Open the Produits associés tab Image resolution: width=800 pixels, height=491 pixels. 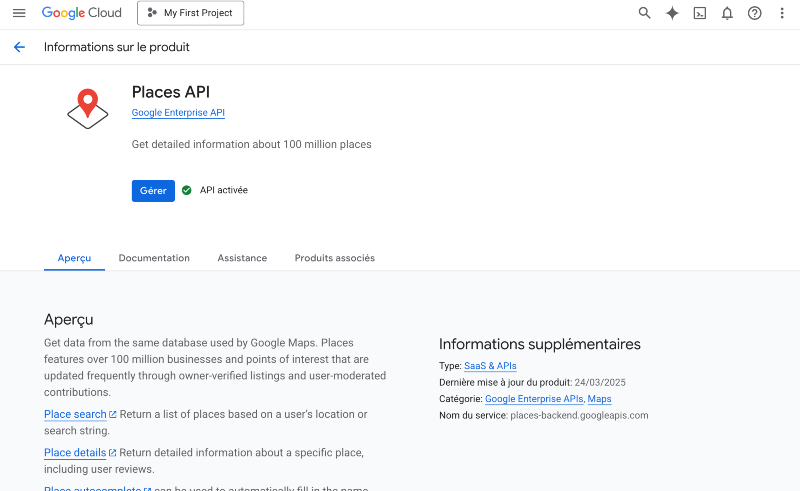pos(334,258)
